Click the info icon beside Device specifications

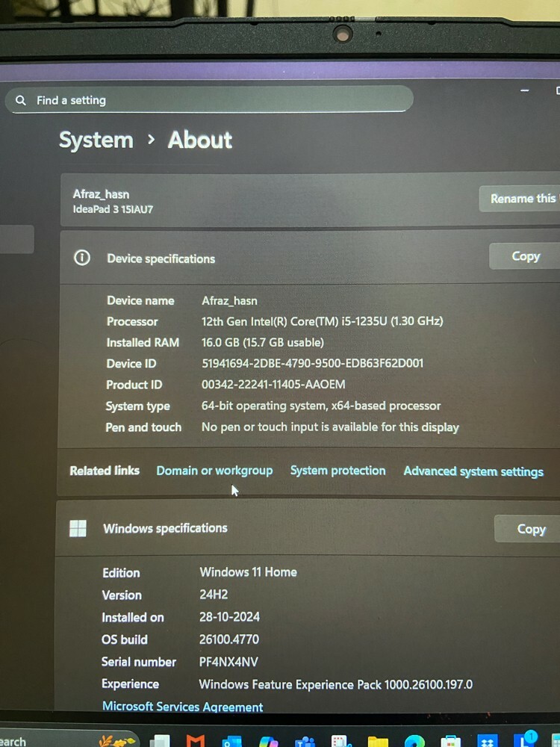pyautogui.click(x=82, y=258)
